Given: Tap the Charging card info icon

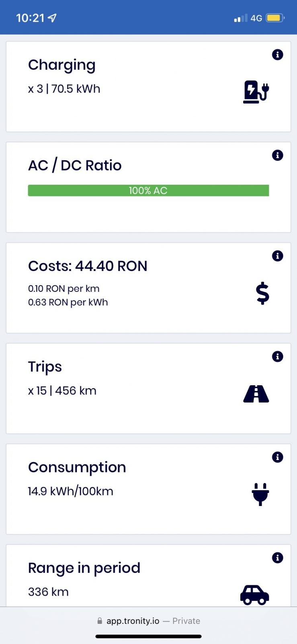Looking at the screenshot, I should pos(277,55).
